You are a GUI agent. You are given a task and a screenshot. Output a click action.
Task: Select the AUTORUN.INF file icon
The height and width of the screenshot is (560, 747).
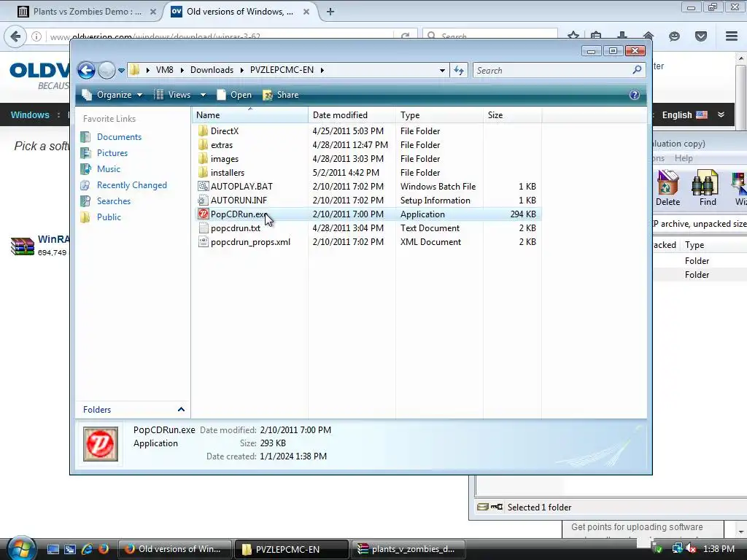click(x=204, y=200)
